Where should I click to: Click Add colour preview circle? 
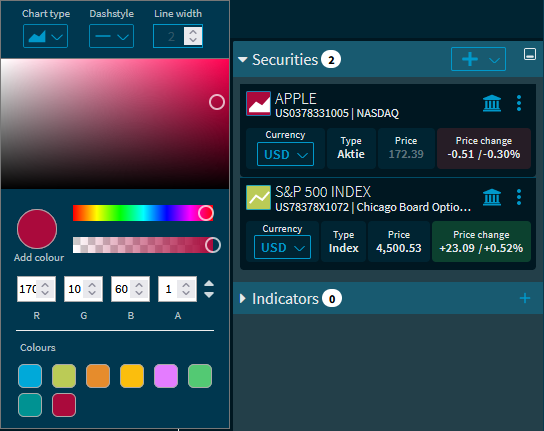pyautogui.click(x=37, y=229)
